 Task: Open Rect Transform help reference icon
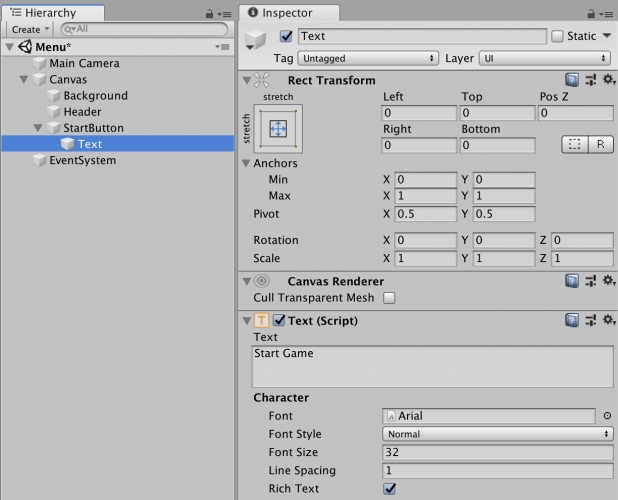click(x=572, y=80)
